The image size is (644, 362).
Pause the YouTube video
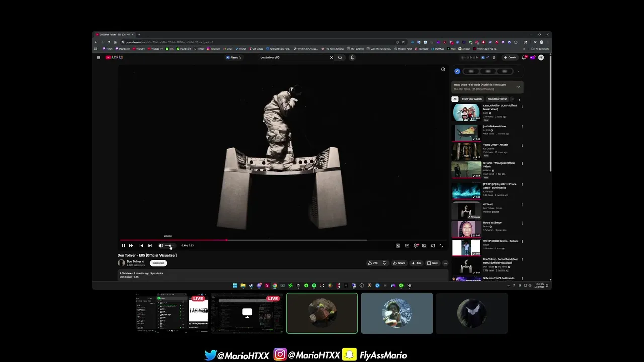pyautogui.click(x=123, y=246)
